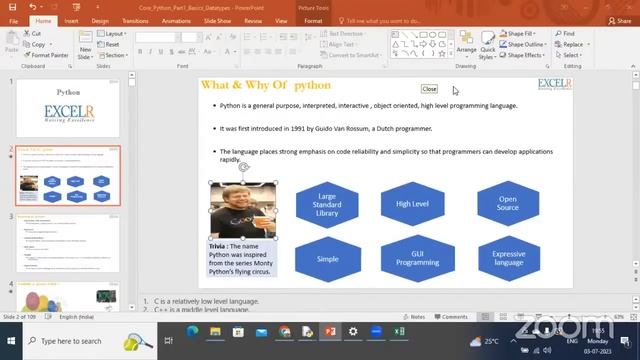The image size is (640, 360).
Task: Switch to the Animations tab
Action: pyautogui.click(x=176, y=21)
